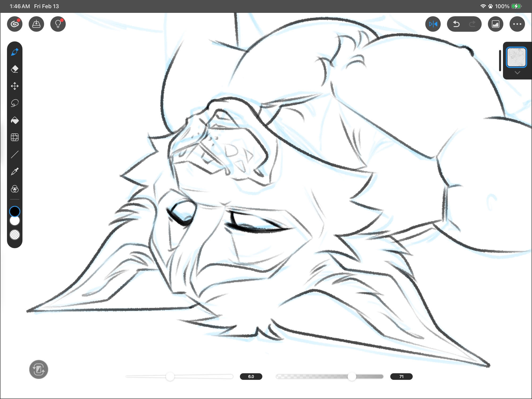
Task: Click the black foreground color swatch
Action: pyautogui.click(x=15, y=211)
